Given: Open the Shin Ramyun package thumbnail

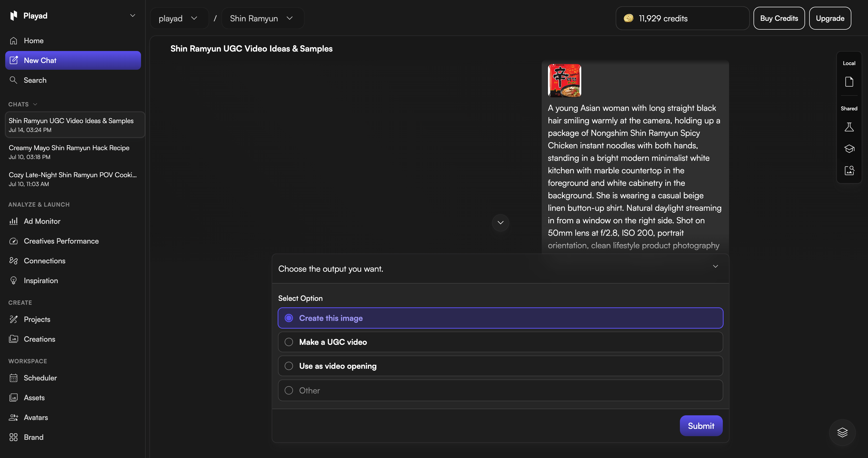Looking at the screenshot, I should (564, 81).
